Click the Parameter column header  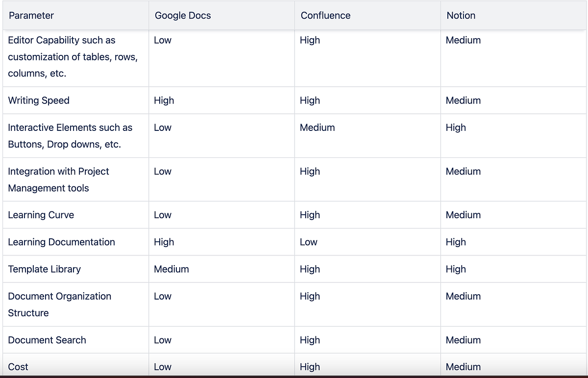click(x=31, y=16)
